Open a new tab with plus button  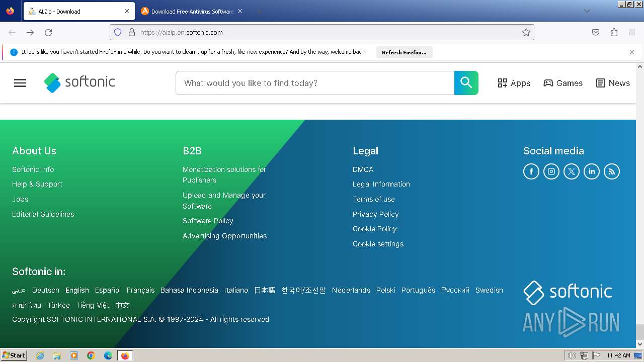[259, 11]
